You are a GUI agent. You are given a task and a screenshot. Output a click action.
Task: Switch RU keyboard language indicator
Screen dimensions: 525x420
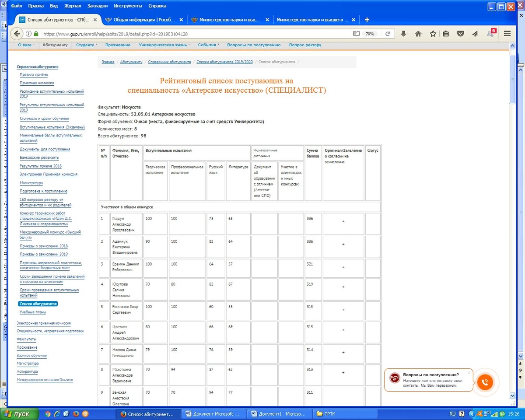point(452,413)
